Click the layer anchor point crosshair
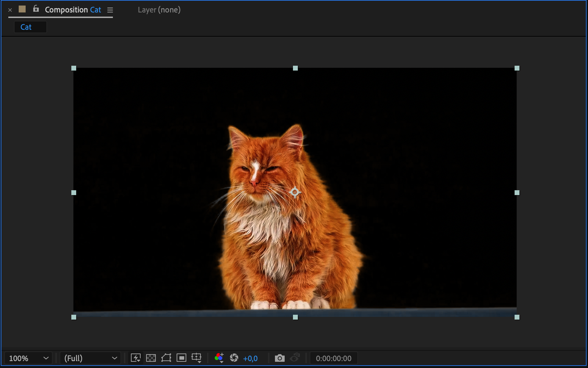The image size is (588, 368). click(295, 192)
